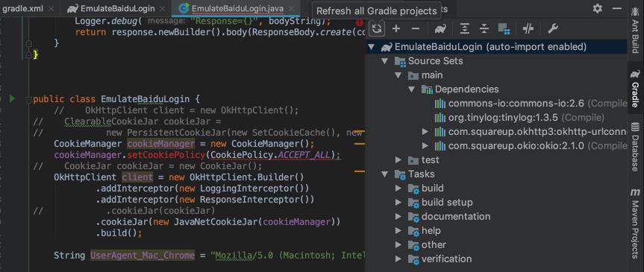Viewport: 644px width, 272px height.
Task: Attach a Gradle project with plus icon
Action: [x=396, y=29]
